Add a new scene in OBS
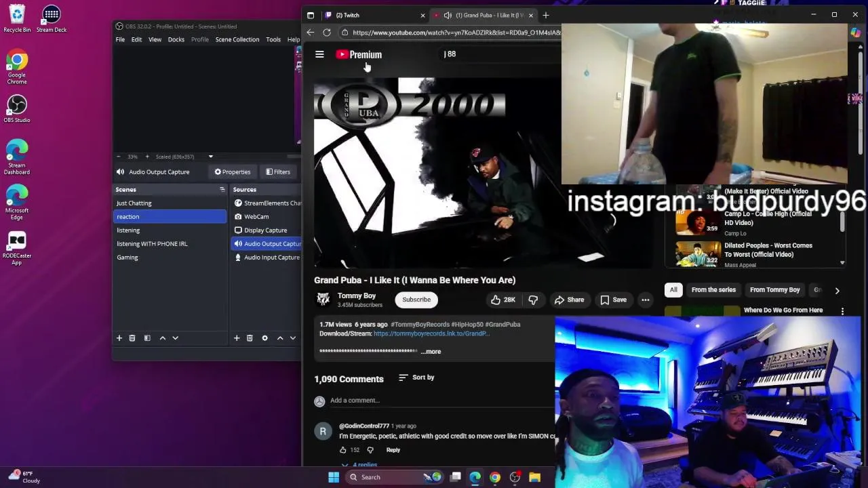 pos(119,338)
